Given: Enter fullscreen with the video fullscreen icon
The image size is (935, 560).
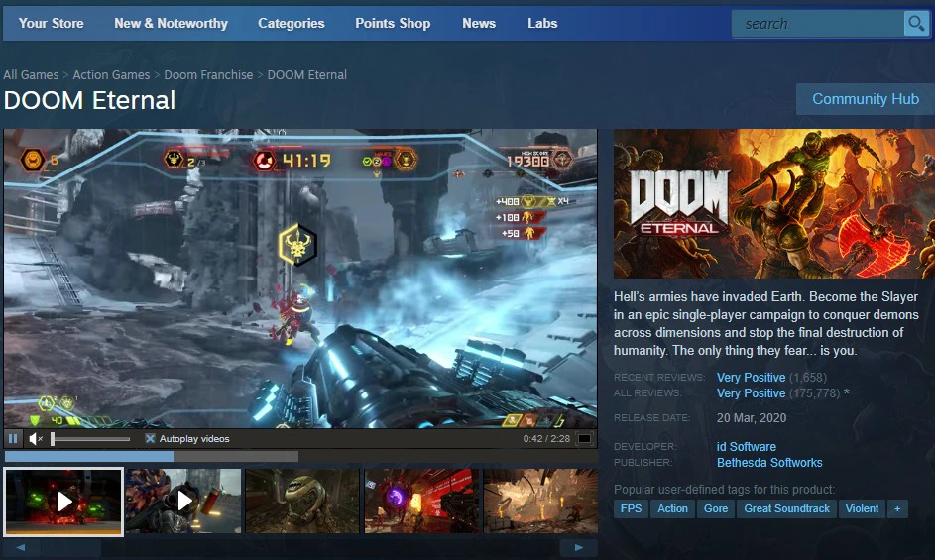Looking at the screenshot, I should [585, 438].
